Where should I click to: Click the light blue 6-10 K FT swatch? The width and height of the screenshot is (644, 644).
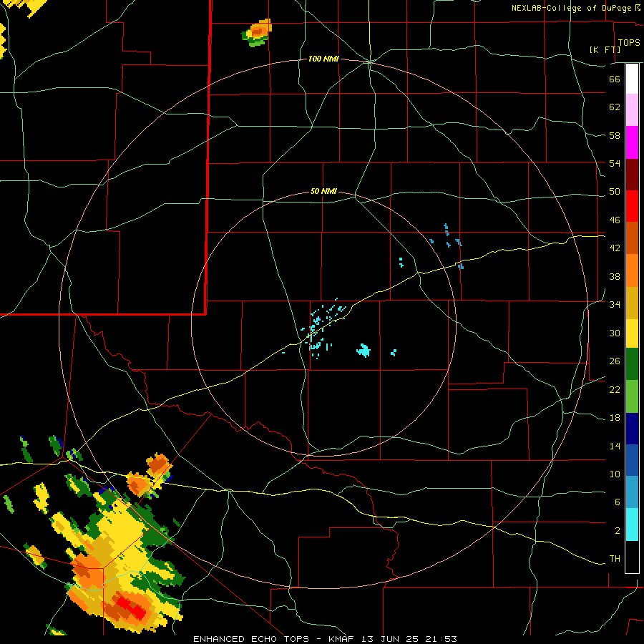click(x=632, y=492)
